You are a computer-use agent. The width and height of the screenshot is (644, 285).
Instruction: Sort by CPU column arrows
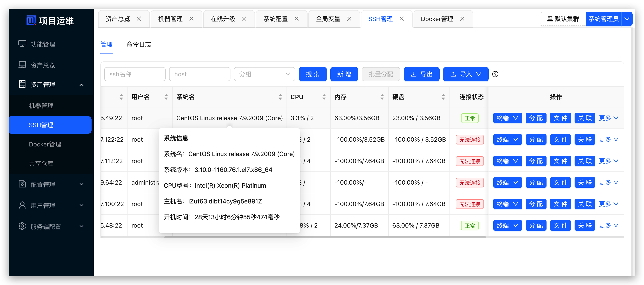324,97
